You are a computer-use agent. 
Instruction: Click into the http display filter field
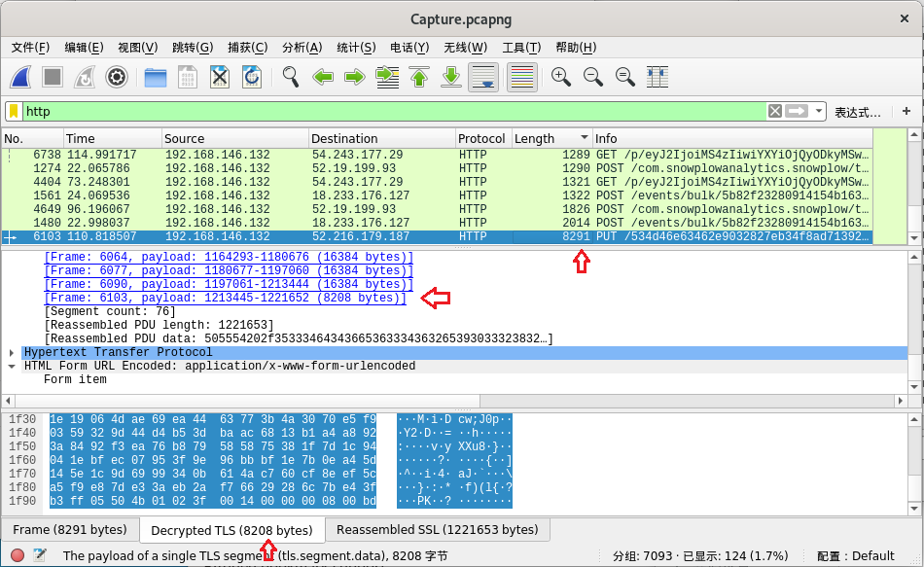[395, 112]
